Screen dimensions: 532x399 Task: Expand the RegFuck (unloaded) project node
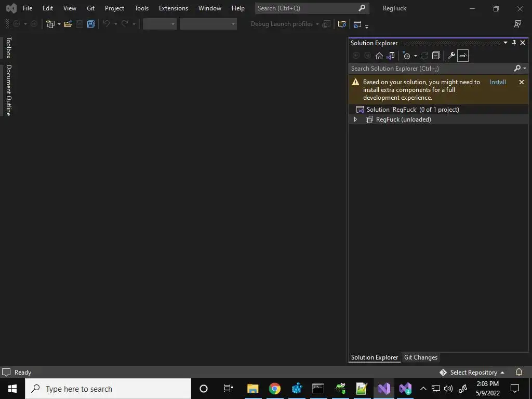[355, 119]
